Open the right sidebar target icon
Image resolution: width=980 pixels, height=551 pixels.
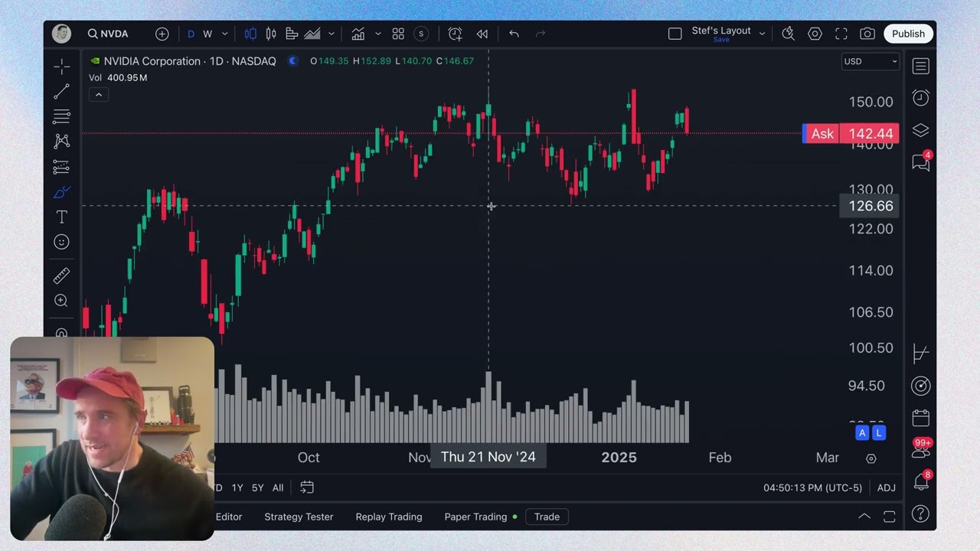click(921, 386)
